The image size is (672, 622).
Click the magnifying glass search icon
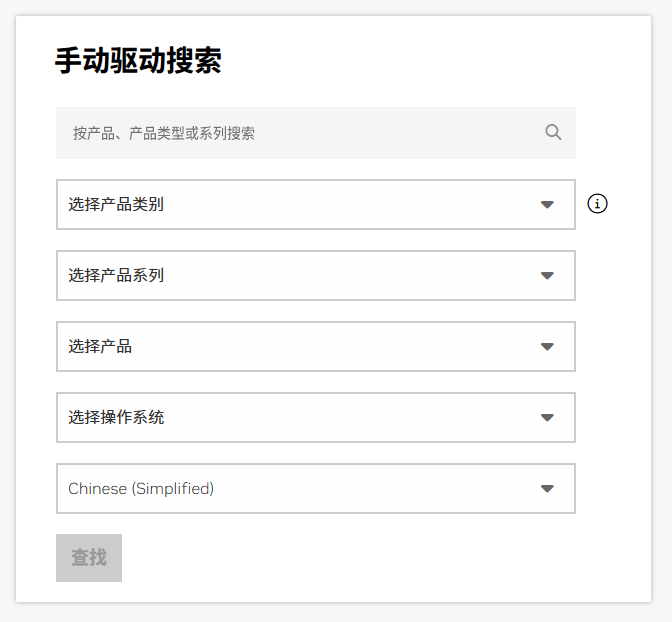[553, 132]
